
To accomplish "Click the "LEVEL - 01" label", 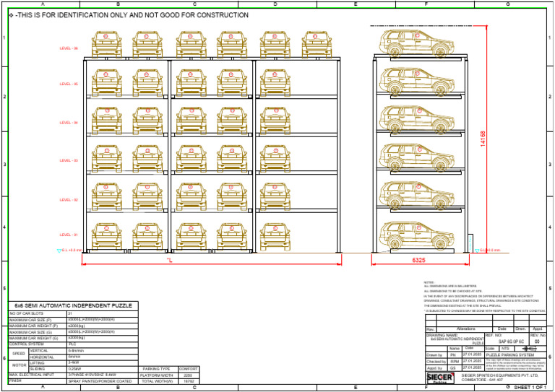I will point(69,235).
